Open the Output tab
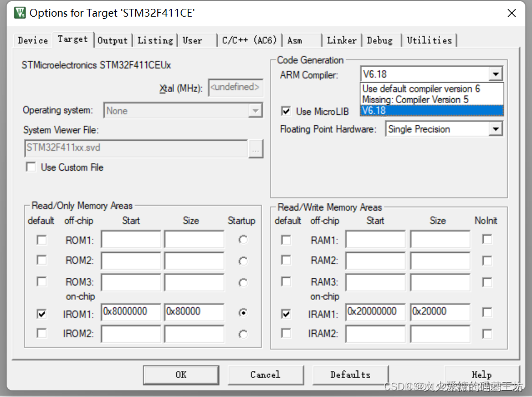This screenshot has width=532, height=397. coord(112,40)
